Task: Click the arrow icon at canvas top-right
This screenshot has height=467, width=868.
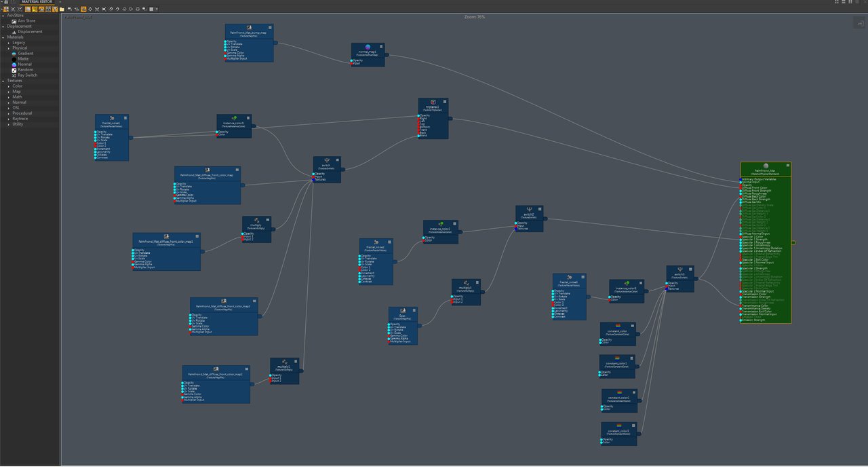Action: coord(860,24)
